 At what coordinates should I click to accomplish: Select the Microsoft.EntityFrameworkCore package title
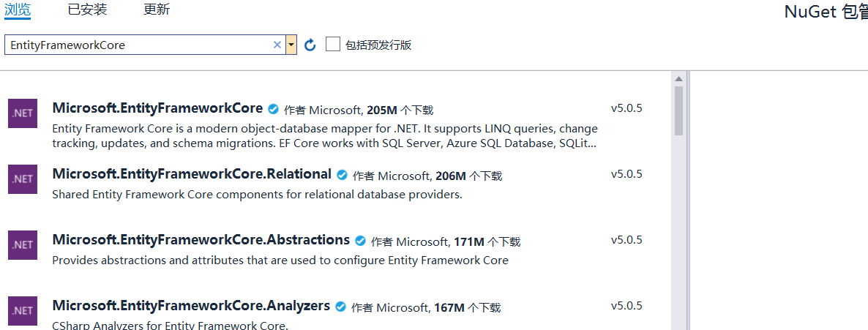click(x=157, y=108)
